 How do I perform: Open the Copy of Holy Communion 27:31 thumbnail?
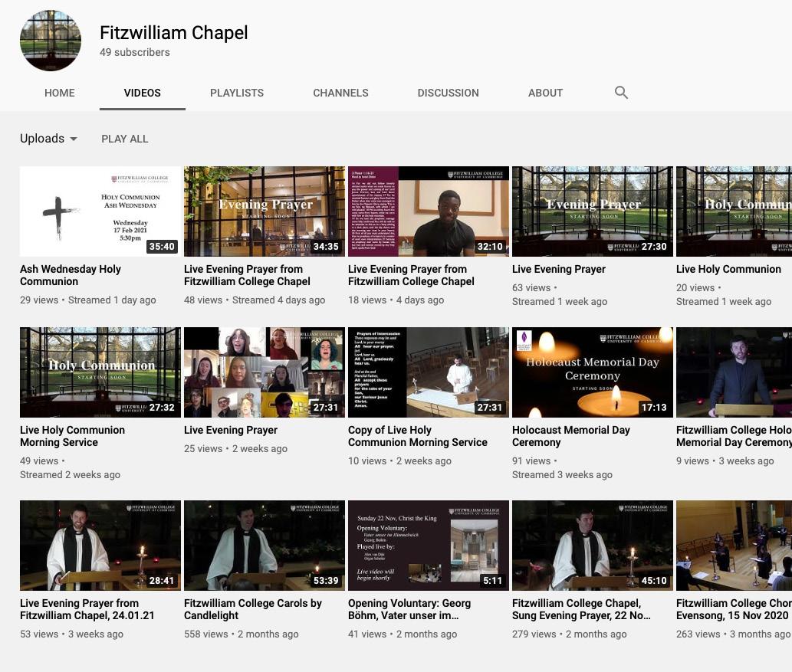click(x=429, y=372)
